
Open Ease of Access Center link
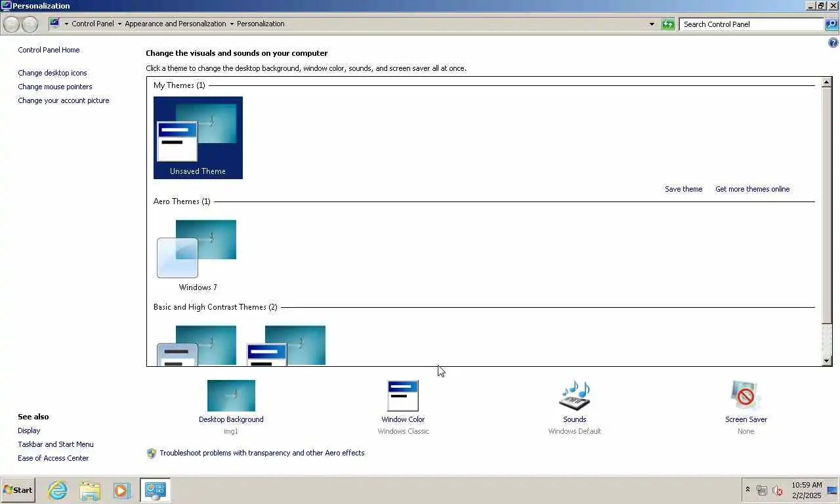pyautogui.click(x=53, y=458)
